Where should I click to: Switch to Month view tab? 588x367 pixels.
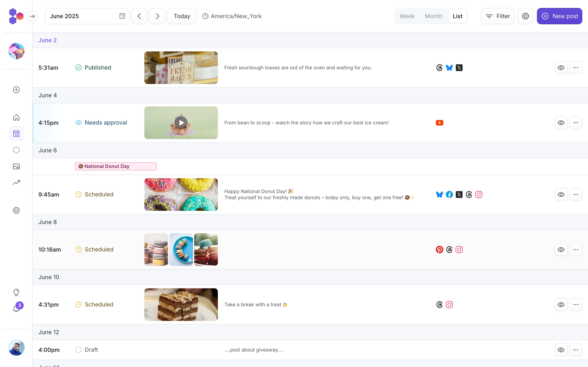click(x=433, y=16)
